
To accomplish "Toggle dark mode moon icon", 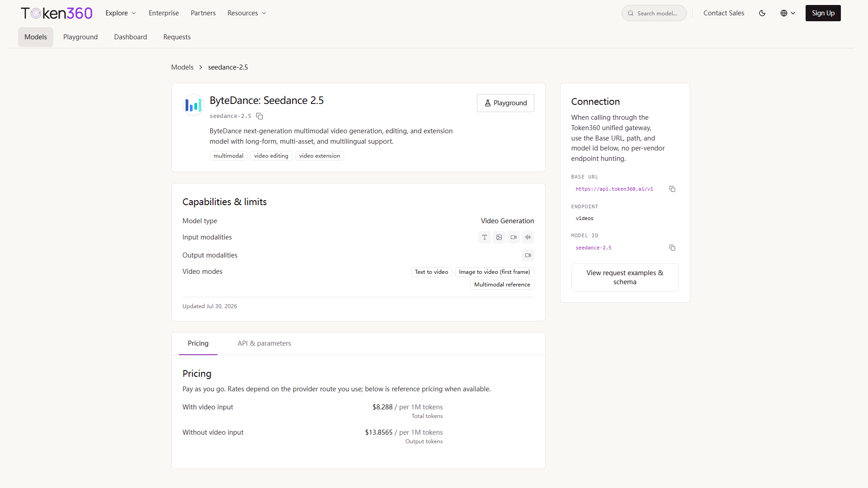I will (762, 13).
